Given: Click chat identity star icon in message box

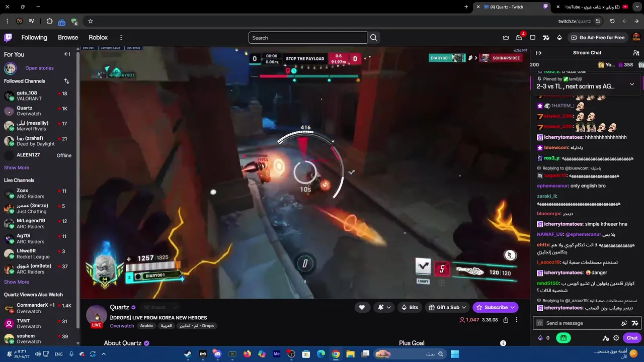Looking at the screenshot, I should pyautogui.click(x=540, y=323).
